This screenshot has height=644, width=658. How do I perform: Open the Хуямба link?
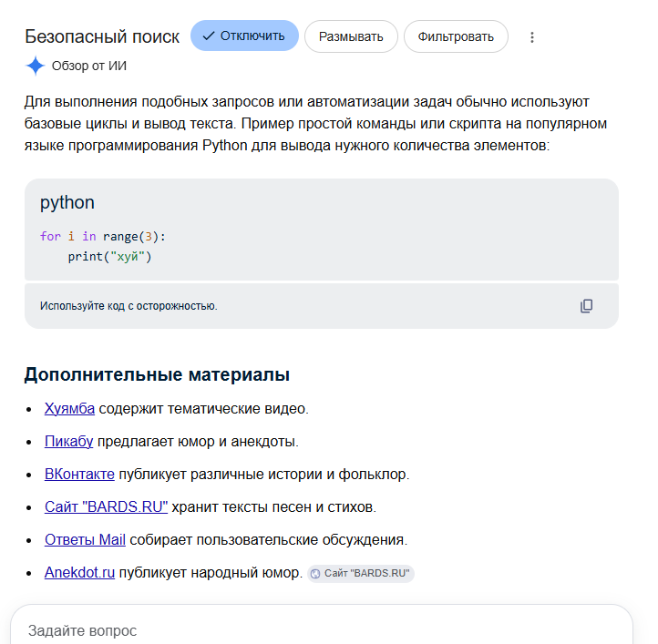point(69,408)
